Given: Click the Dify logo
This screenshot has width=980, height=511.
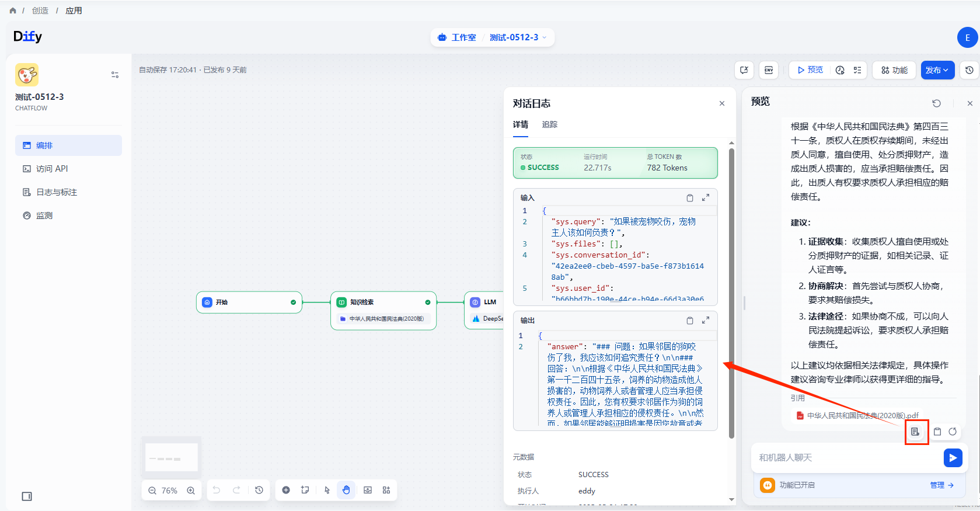Looking at the screenshot, I should [x=27, y=36].
